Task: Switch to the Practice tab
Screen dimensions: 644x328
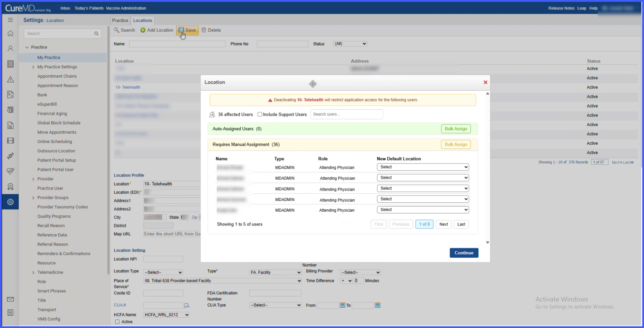Action: [120, 20]
